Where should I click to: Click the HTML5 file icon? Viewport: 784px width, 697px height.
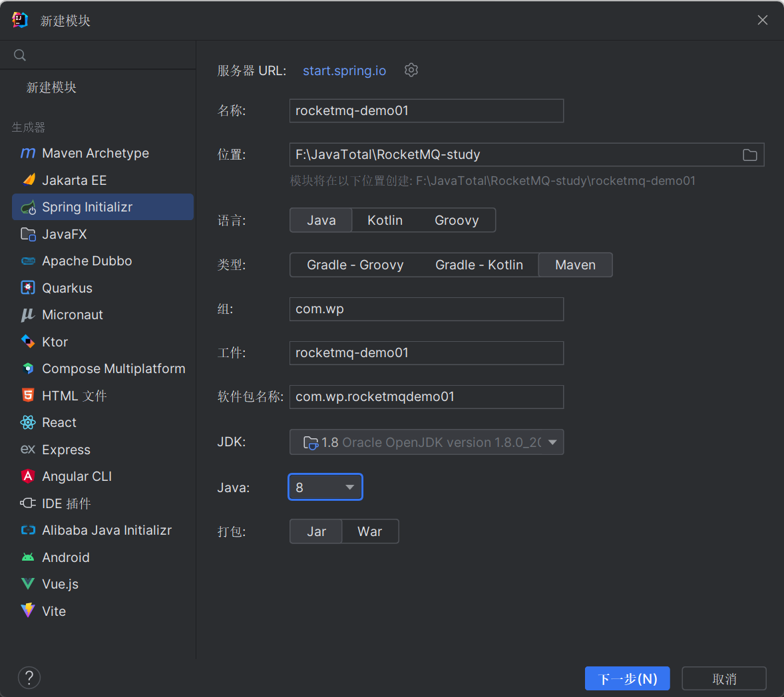click(28, 395)
